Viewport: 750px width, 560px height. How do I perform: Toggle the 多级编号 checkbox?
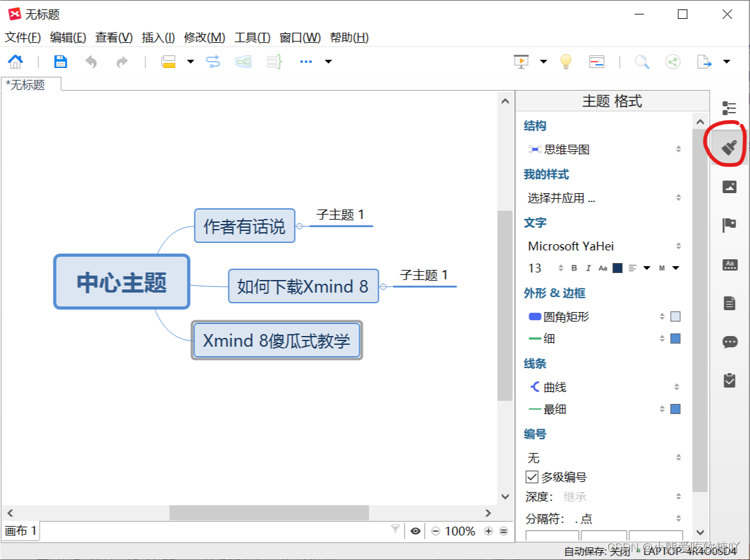point(532,477)
